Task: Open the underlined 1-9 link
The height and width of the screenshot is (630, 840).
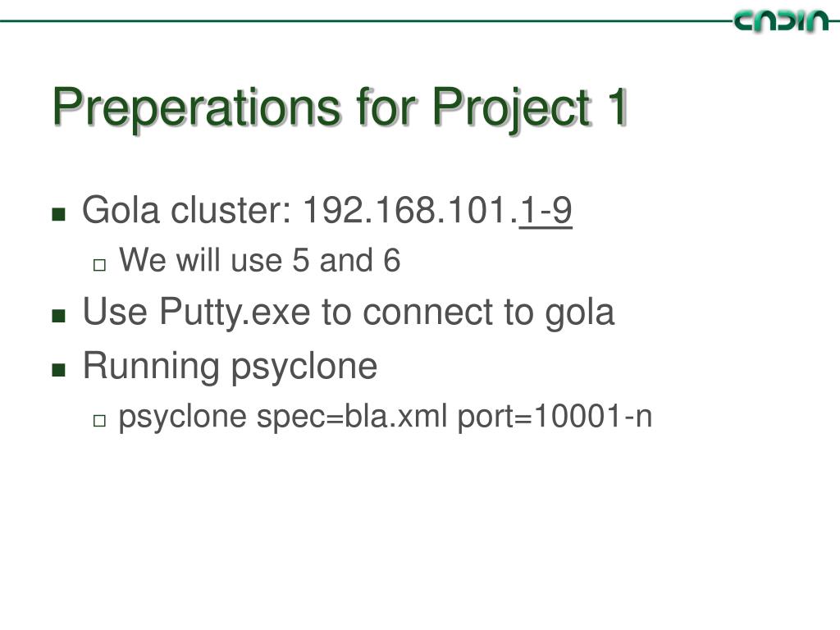Action: (x=546, y=210)
